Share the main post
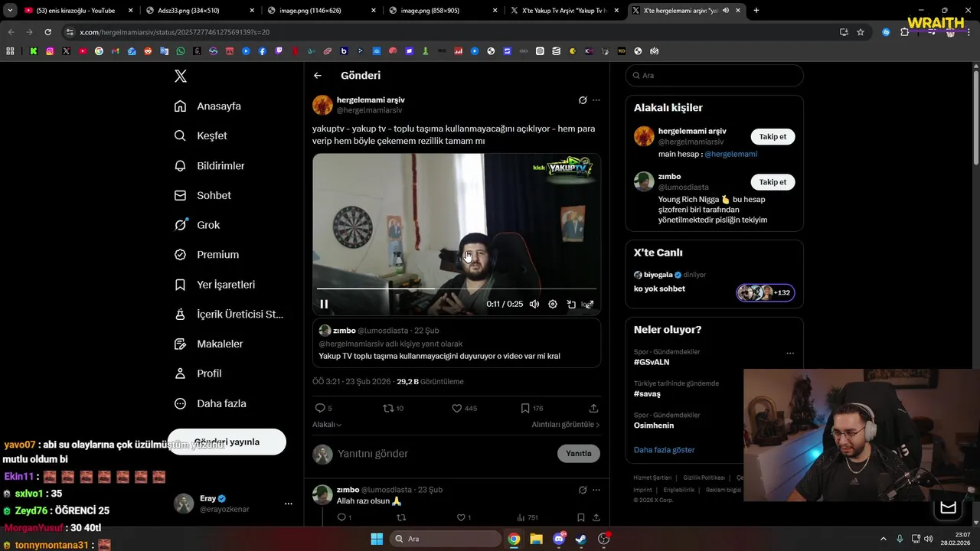This screenshot has height=551, width=980. pos(593,408)
